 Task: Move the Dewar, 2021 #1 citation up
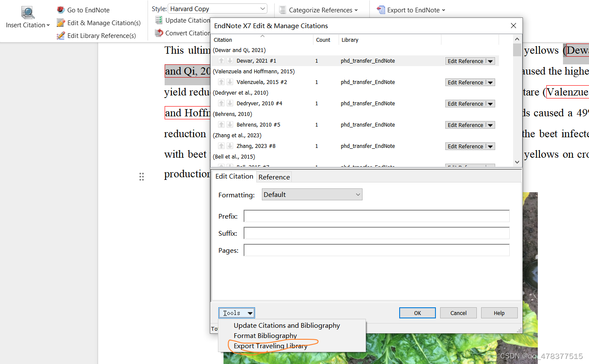click(221, 61)
